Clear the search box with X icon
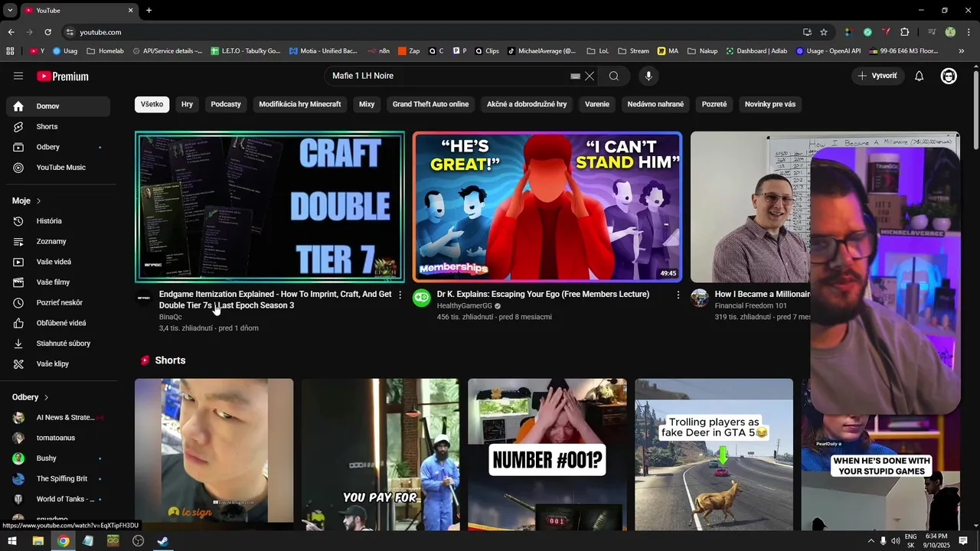 click(590, 76)
